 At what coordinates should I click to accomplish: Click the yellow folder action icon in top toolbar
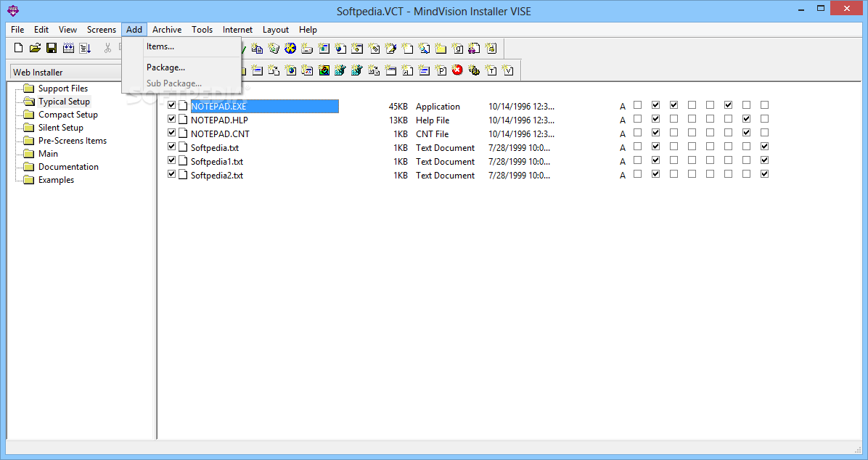click(x=441, y=48)
